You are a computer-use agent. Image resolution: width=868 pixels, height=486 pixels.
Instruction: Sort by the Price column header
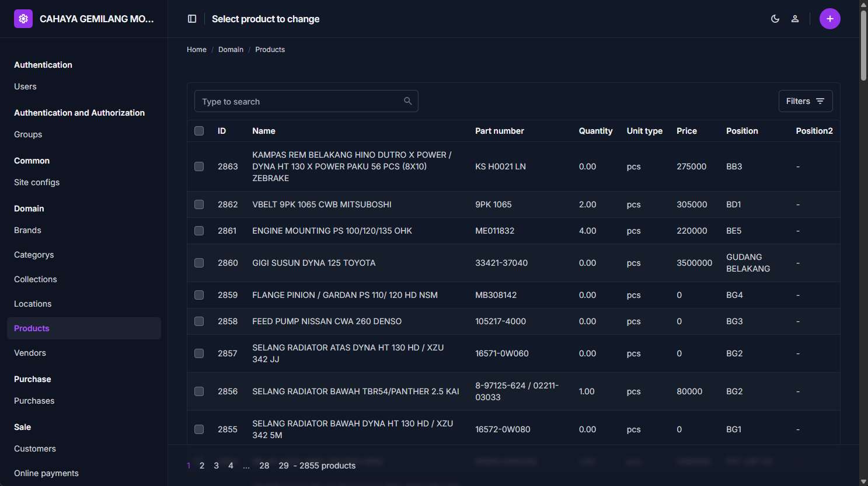pyautogui.click(x=686, y=131)
